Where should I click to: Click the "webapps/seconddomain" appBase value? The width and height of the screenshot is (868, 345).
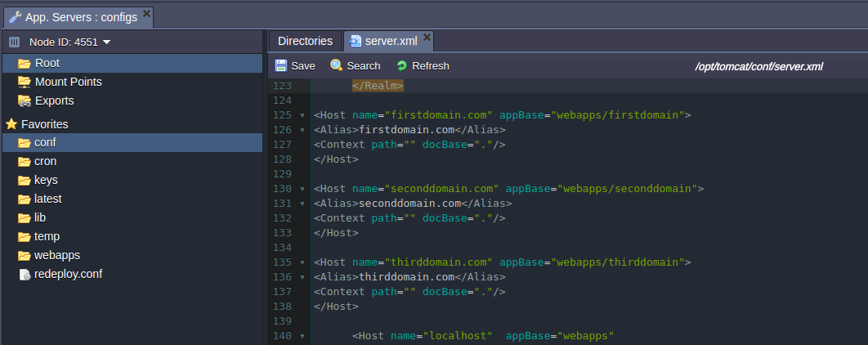coord(627,188)
